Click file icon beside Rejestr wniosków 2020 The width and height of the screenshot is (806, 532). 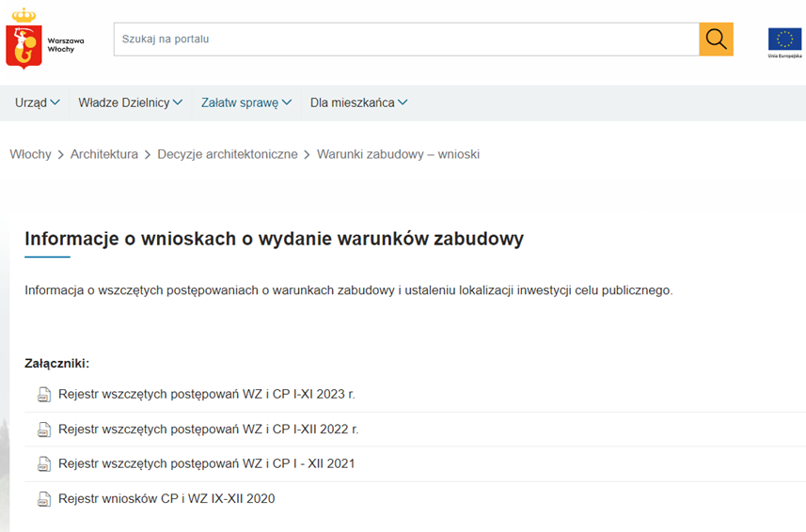click(43, 499)
